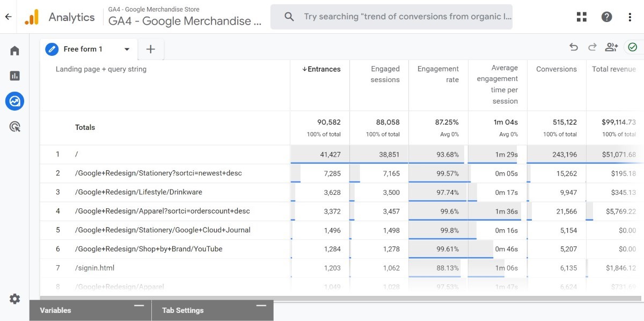Go to Home in the sidebar

tap(14, 51)
